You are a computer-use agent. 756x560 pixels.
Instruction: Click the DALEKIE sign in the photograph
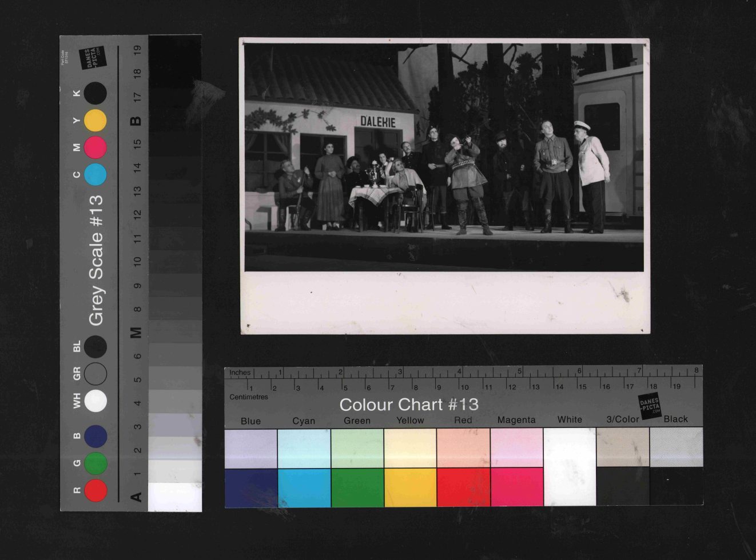tap(377, 121)
